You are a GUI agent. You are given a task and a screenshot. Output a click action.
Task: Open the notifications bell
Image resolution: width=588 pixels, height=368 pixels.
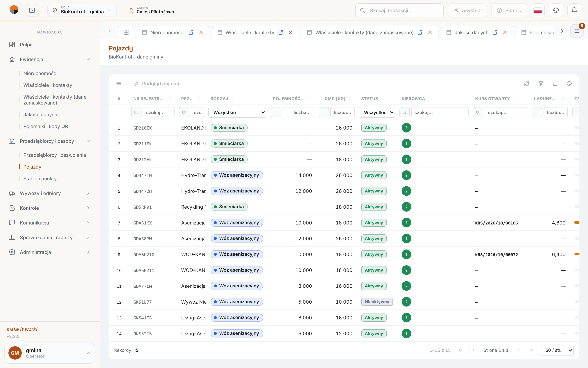coord(574,10)
